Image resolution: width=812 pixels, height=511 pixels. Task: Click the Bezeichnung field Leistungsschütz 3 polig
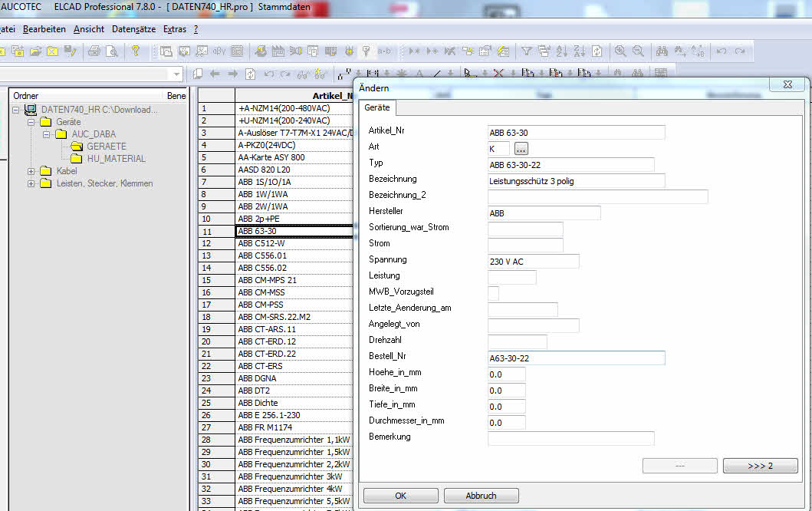pos(576,181)
